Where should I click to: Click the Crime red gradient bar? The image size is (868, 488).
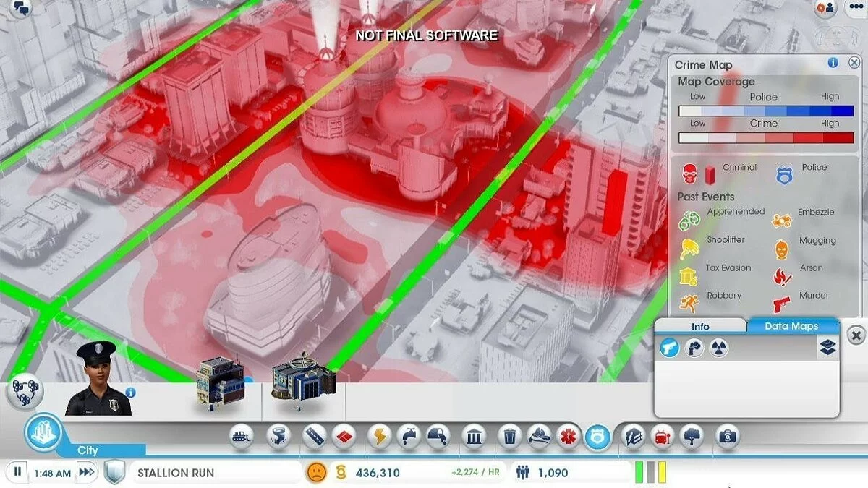click(x=766, y=137)
